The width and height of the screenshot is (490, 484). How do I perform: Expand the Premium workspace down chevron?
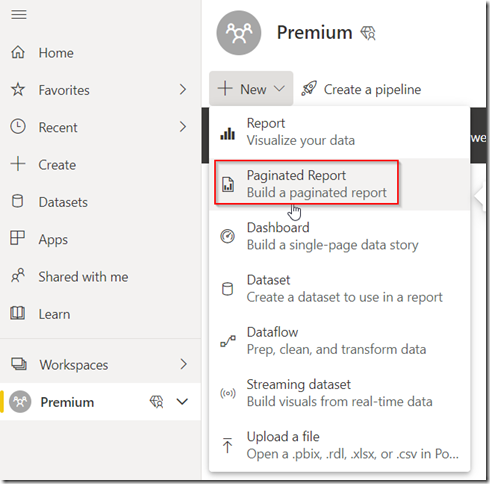coord(182,402)
